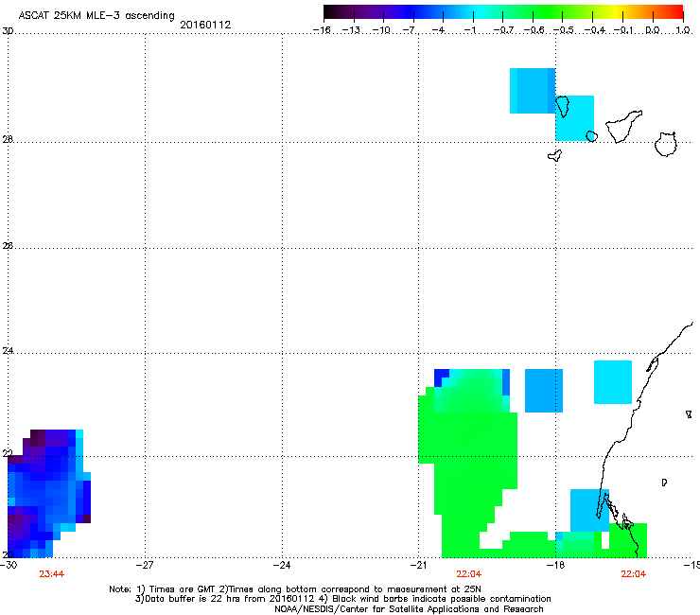This screenshot has width=700, height=615.
Task: Click the 0.0 color bar label
Action: click(653, 30)
